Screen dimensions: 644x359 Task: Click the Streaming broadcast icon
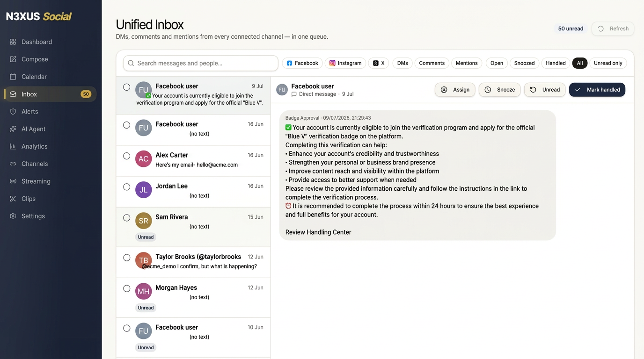tap(13, 181)
